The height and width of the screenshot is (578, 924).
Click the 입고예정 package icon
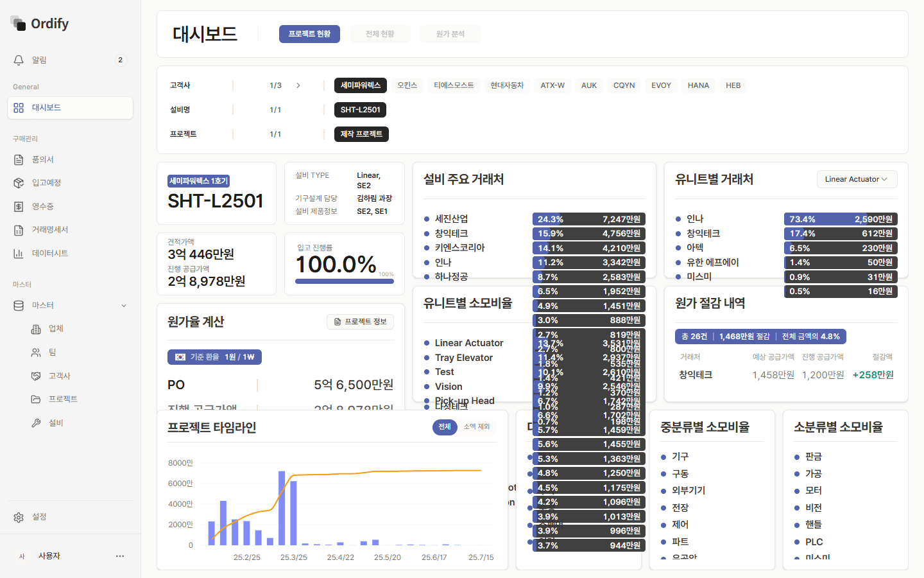(20, 182)
